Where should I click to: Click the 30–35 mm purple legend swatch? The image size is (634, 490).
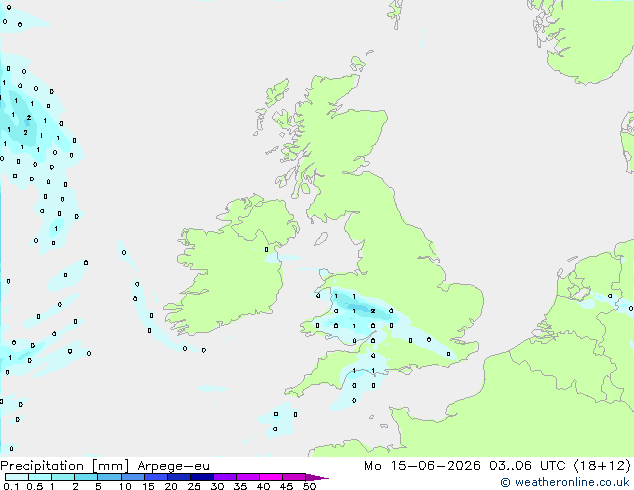(x=225, y=477)
